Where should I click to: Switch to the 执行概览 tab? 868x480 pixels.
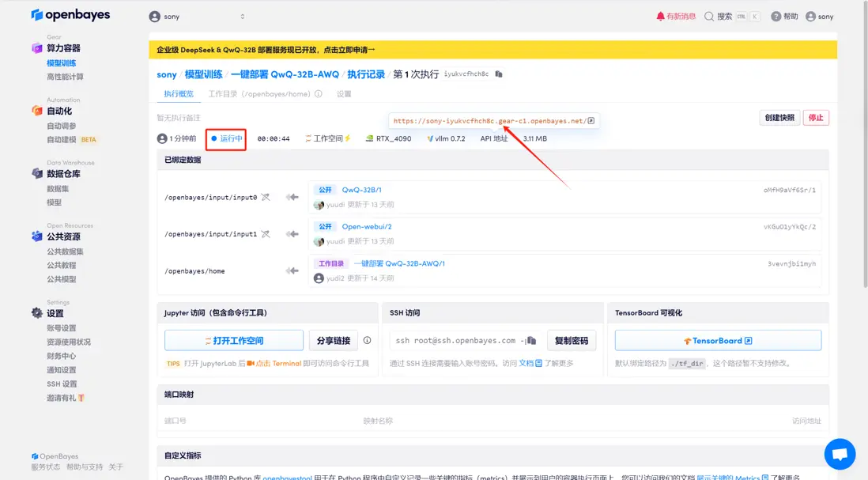(179, 94)
